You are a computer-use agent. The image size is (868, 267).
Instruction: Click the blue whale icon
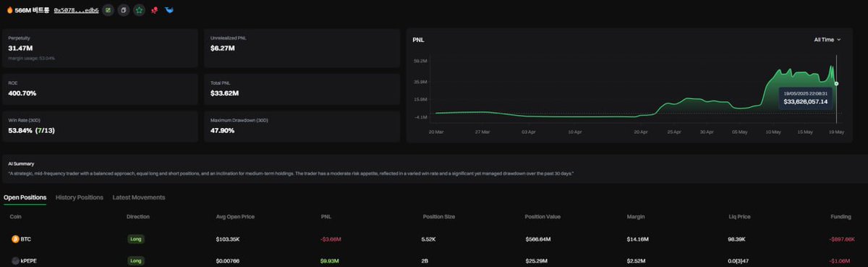click(169, 11)
